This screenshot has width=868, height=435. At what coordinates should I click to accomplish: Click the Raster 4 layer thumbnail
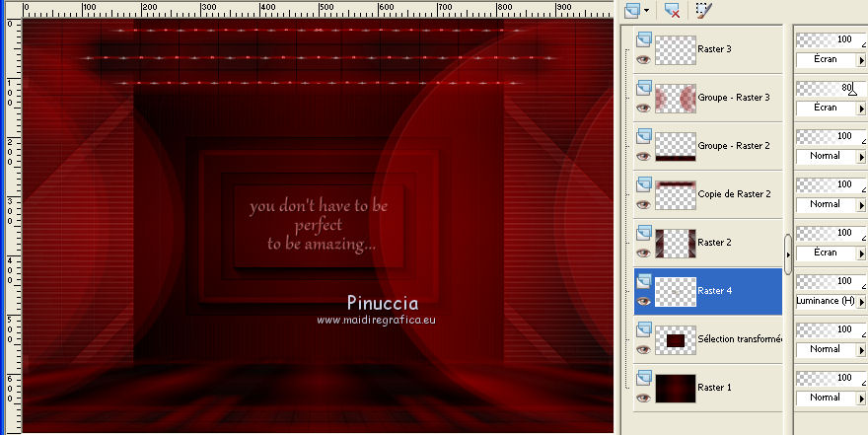(x=676, y=292)
